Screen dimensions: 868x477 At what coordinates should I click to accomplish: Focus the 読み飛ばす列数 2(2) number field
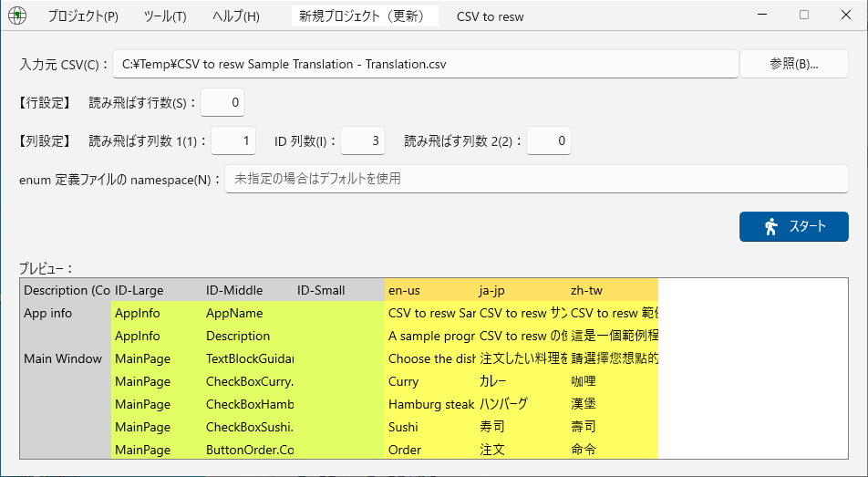tap(549, 140)
